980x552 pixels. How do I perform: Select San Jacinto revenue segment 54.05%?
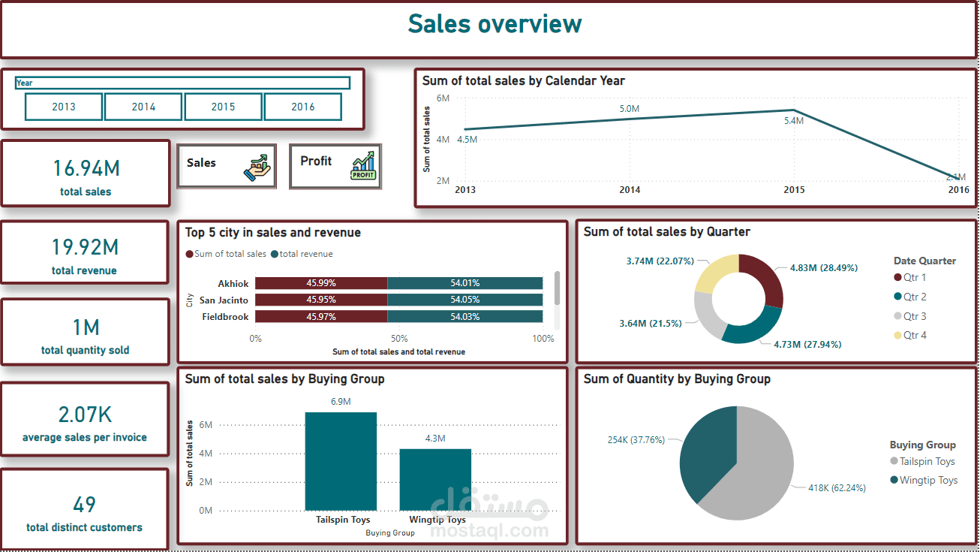pyautogui.click(x=465, y=300)
